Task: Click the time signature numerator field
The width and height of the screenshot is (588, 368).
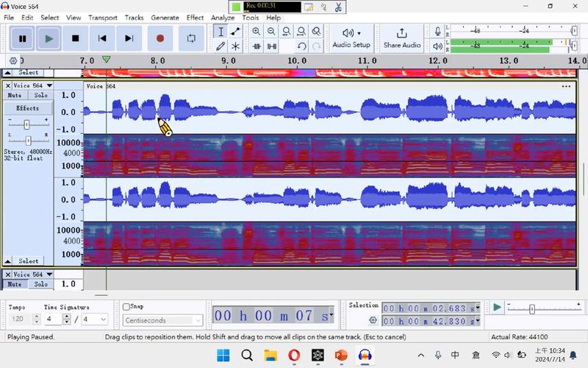Action: pyautogui.click(x=53, y=319)
